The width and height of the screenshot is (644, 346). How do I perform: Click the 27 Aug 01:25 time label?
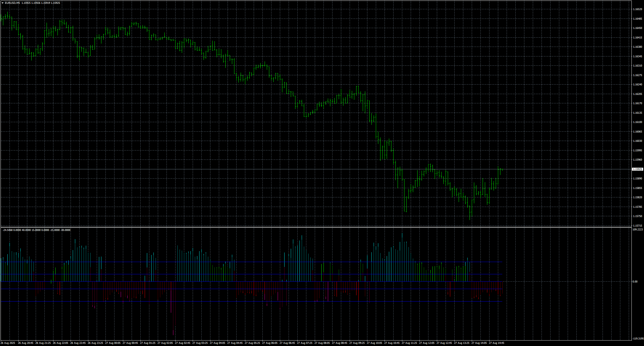click(x=148, y=343)
